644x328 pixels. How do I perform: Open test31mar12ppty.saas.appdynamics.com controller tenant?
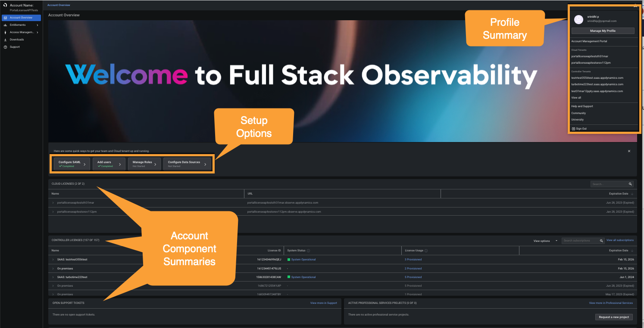point(597,91)
